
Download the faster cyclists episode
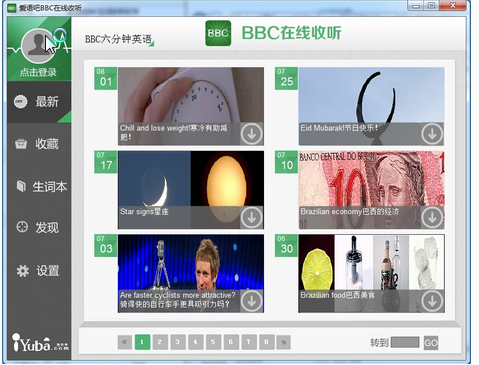coord(252,301)
